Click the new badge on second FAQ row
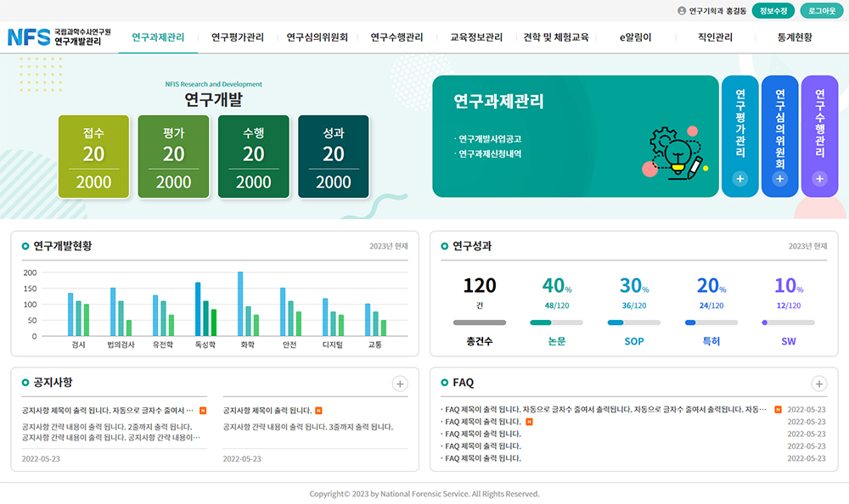 (530, 422)
